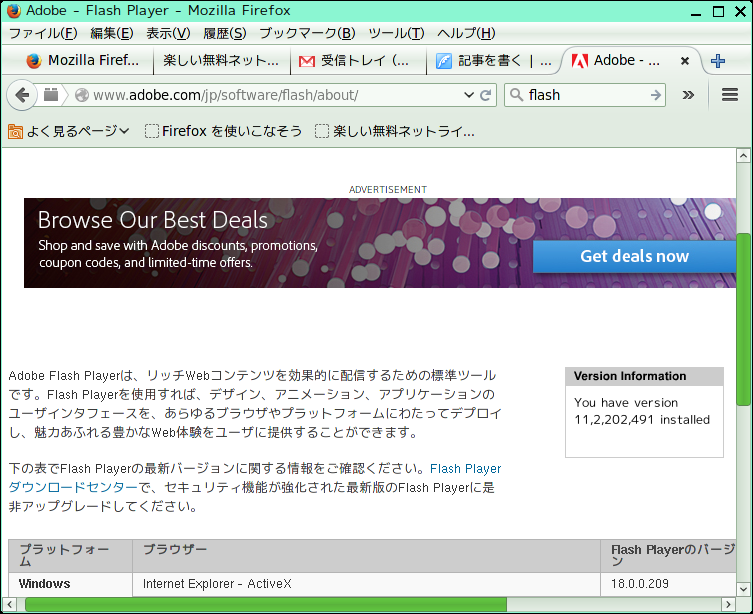Reload the page with the refresh icon
The height and width of the screenshot is (614, 753).
tap(486, 95)
